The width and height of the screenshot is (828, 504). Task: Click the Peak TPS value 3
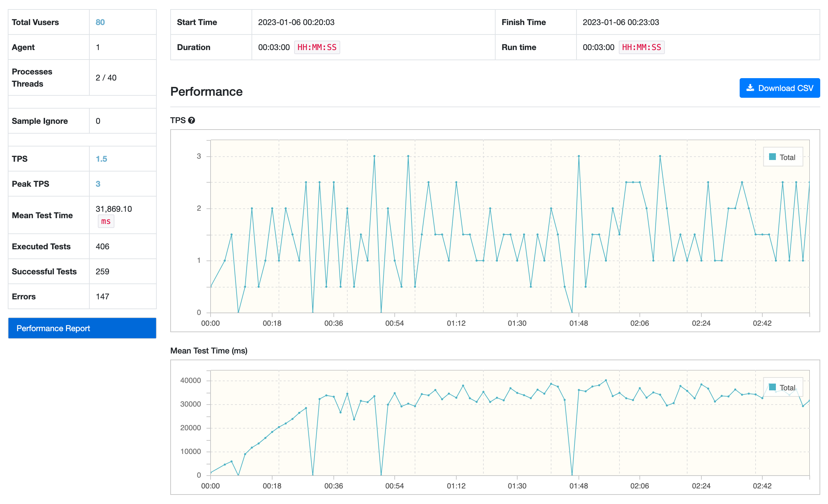pyautogui.click(x=98, y=184)
